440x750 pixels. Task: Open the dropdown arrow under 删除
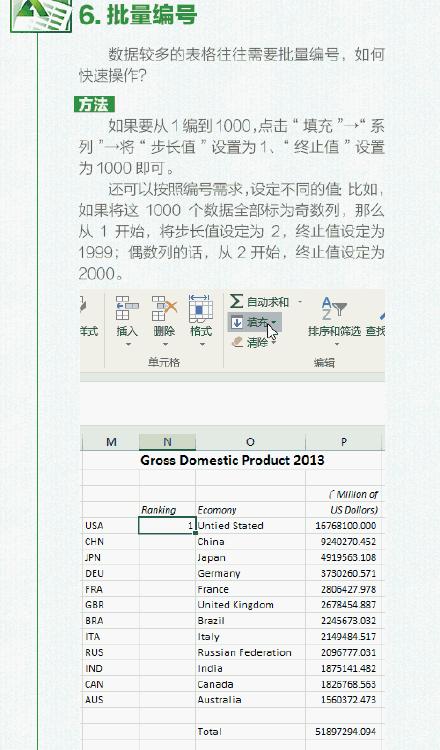pyautogui.click(x=165, y=344)
